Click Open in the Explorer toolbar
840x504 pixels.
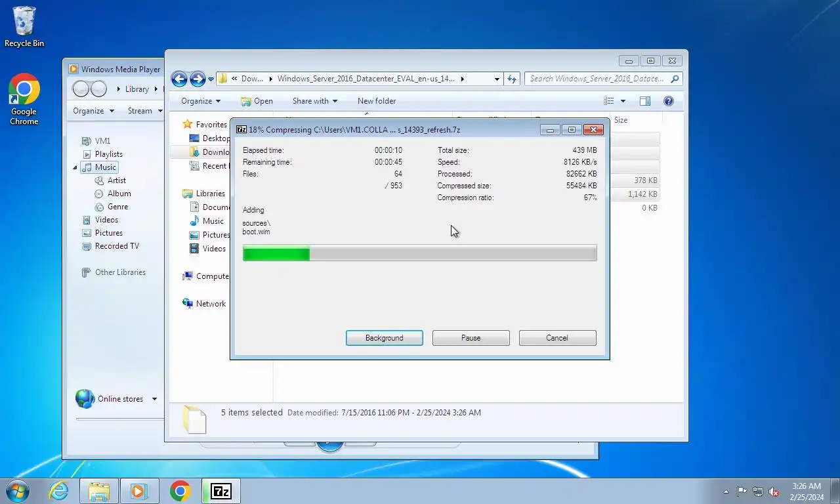[257, 101]
